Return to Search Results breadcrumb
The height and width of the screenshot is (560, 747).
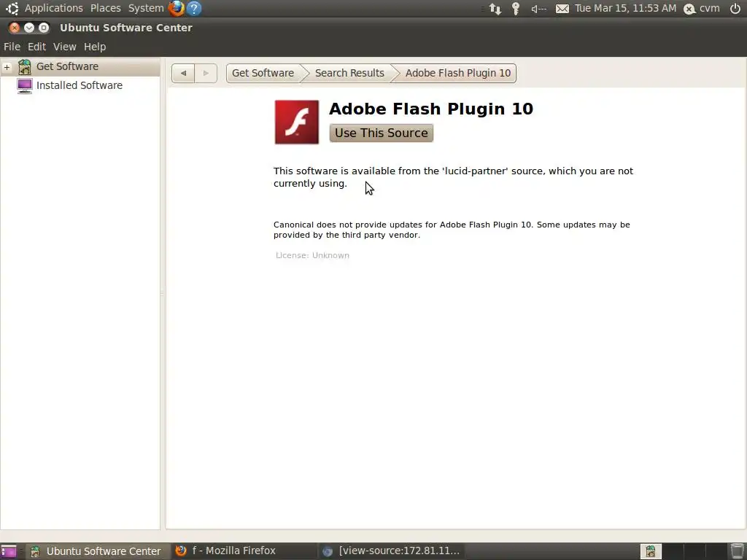click(x=349, y=74)
